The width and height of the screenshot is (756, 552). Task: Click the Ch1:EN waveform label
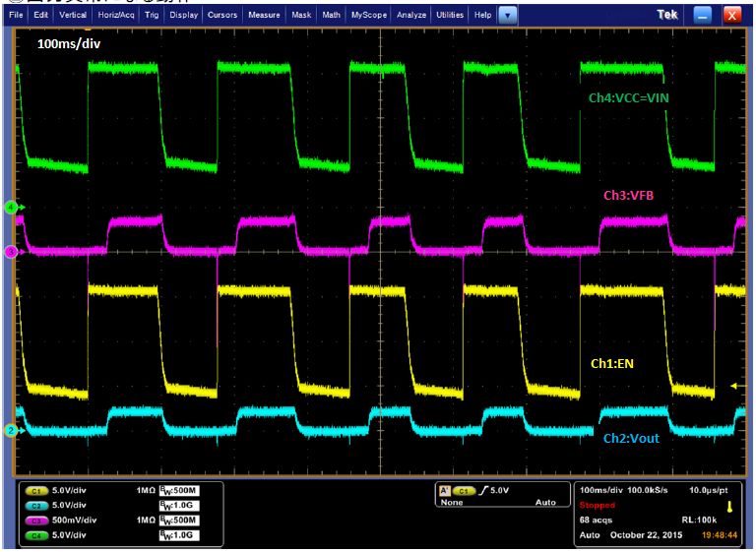(x=612, y=363)
